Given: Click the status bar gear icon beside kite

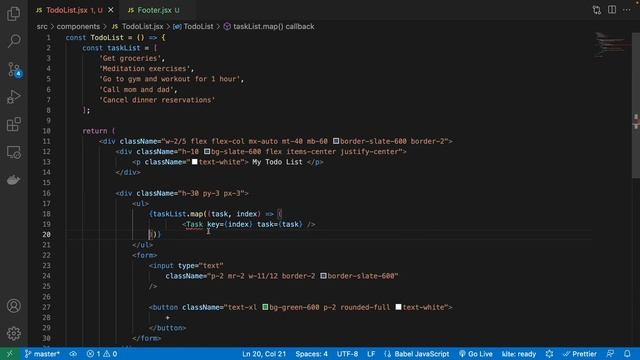Looking at the screenshot, I should (x=549, y=354).
